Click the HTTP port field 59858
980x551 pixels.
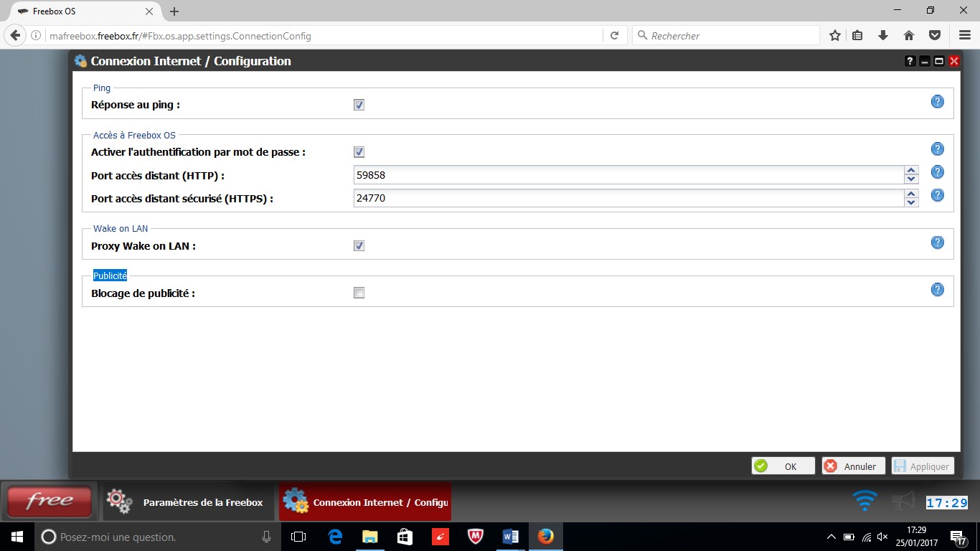pyautogui.click(x=628, y=175)
